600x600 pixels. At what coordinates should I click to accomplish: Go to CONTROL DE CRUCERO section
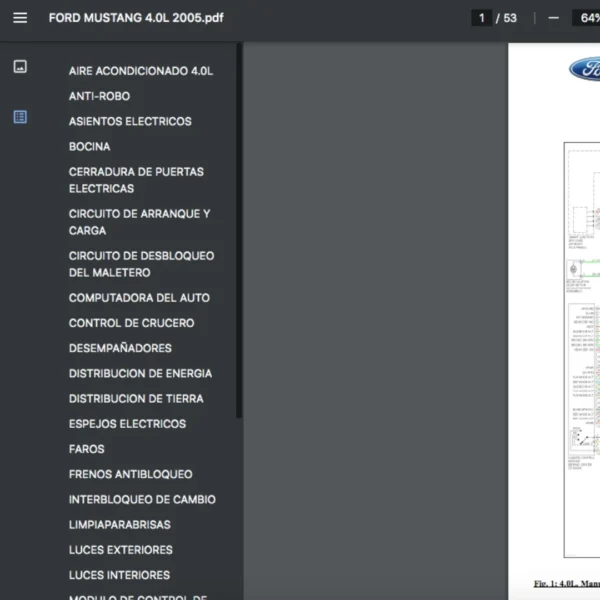click(132, 323)
